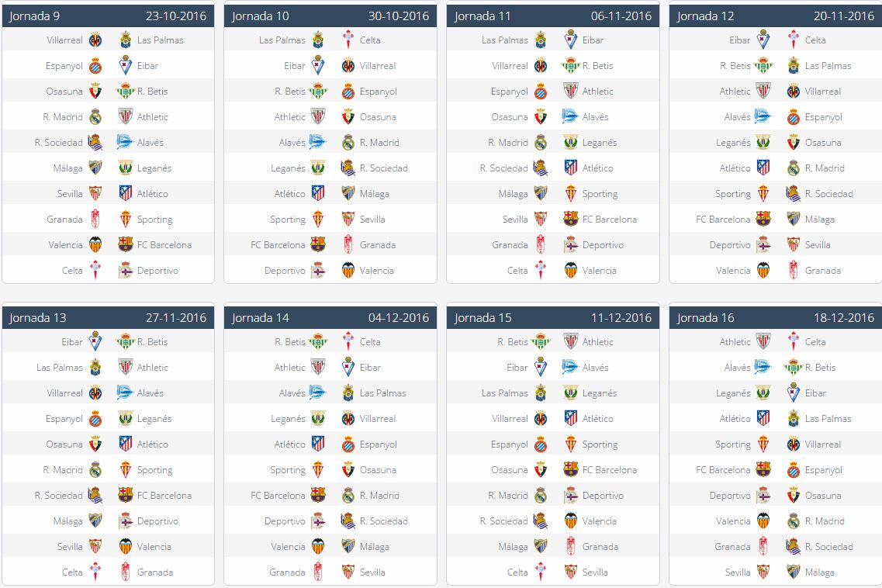Open the Jornada 9 header
This screenshot has height=588, width=882.
coord(108,16)
